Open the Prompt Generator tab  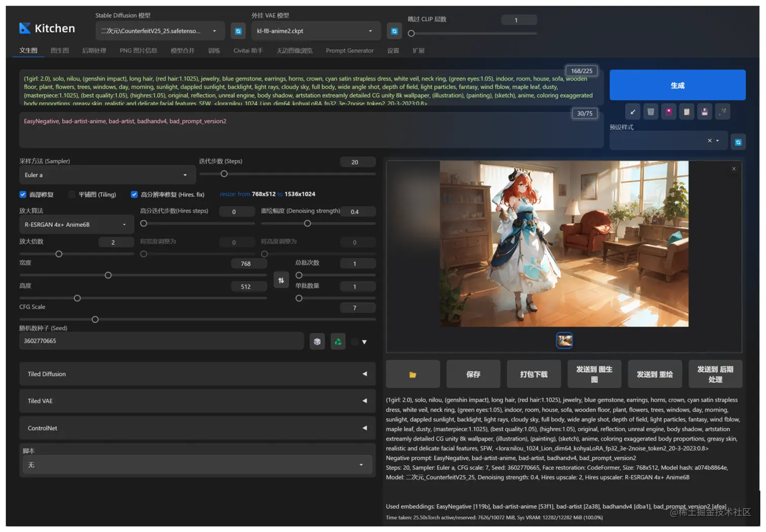(x=350, y=51)
